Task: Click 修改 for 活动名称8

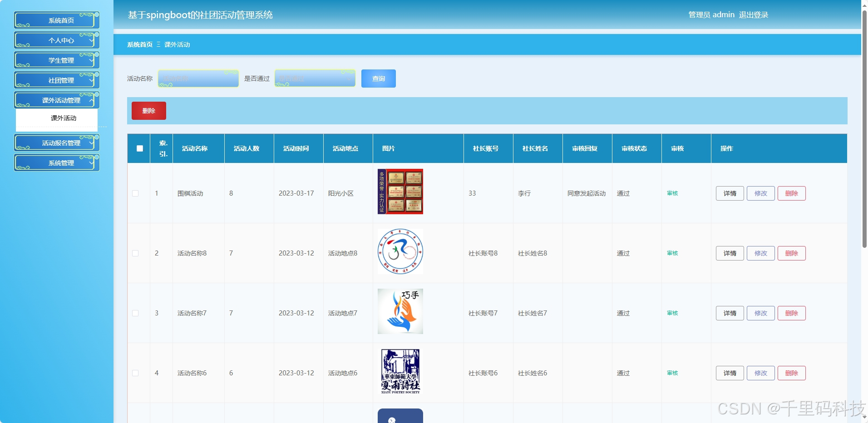Action: pyautogui.click(x=761, y=253)
